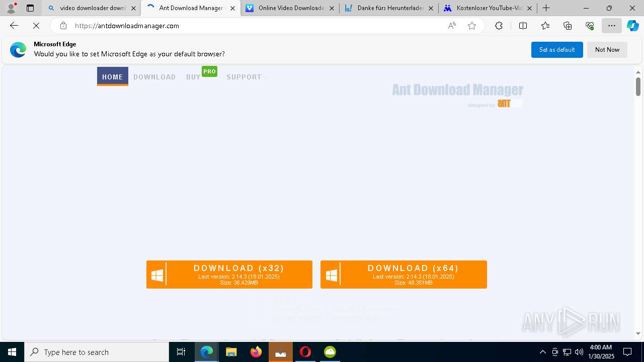
Task: Enter split screen view
Action: coord(523,26)
